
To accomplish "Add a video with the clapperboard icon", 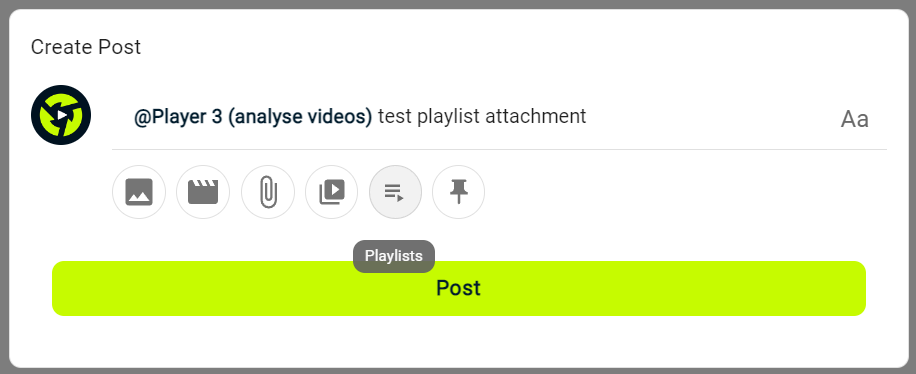I will pos(203,192).
